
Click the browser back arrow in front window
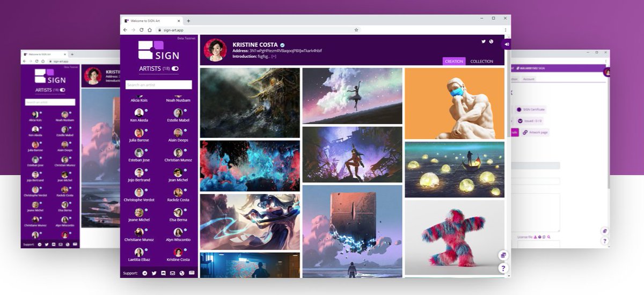(x=125, y=30)
